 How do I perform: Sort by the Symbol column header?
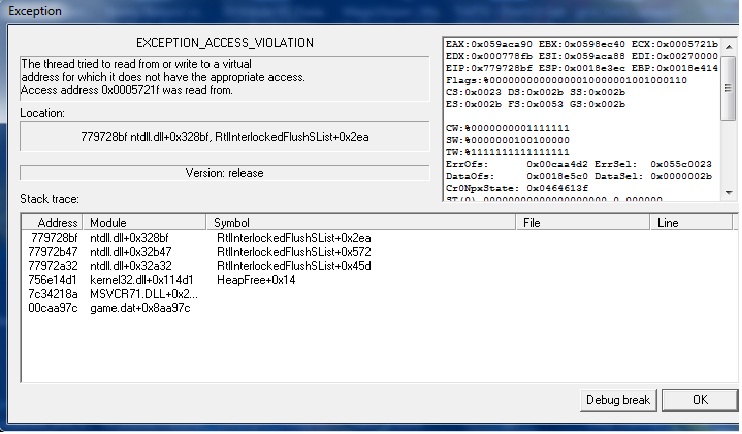(x=361, y=222)
